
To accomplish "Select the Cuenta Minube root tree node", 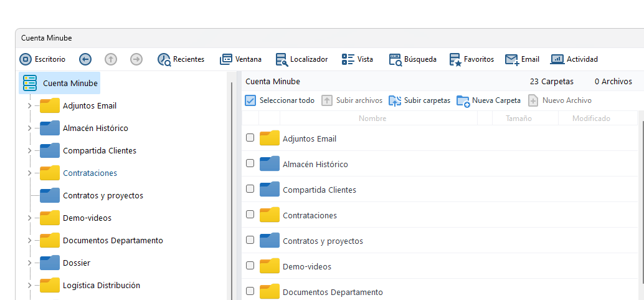I will point(60,83).
